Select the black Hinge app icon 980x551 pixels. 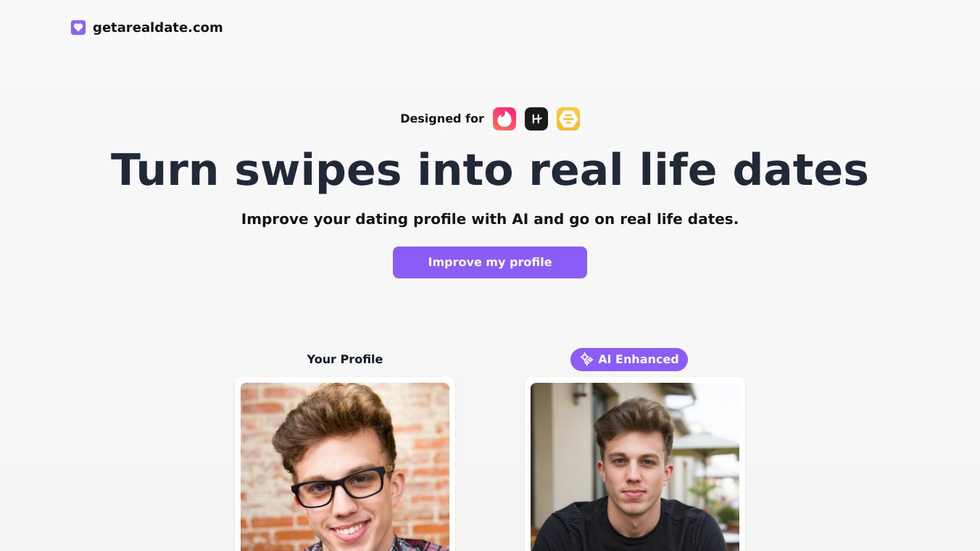(536, 119)
